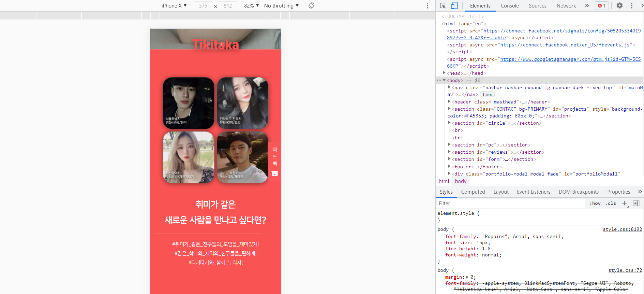Switch to the Network tab
This screenshot has width=644, height=294.
tap(566, 5)
